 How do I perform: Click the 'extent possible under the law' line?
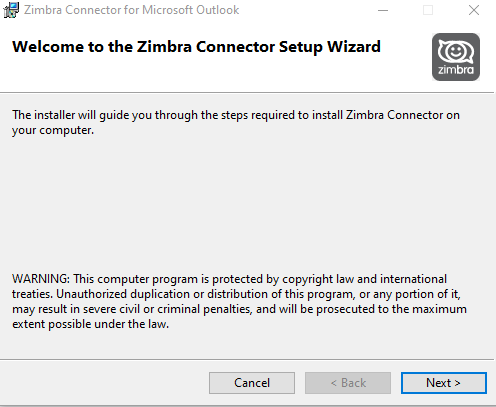90,324
